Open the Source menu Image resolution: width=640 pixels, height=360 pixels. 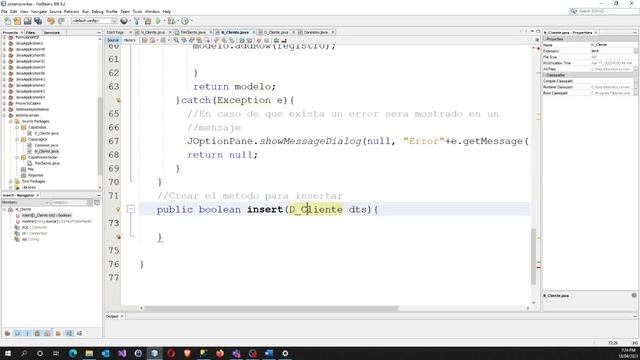point(55,11)
